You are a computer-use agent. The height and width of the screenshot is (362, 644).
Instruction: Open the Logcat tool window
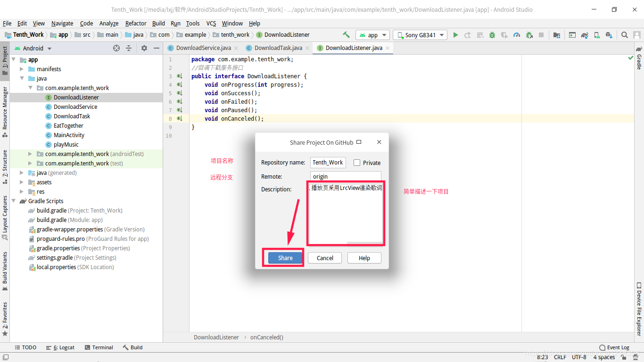click(60, 347)
